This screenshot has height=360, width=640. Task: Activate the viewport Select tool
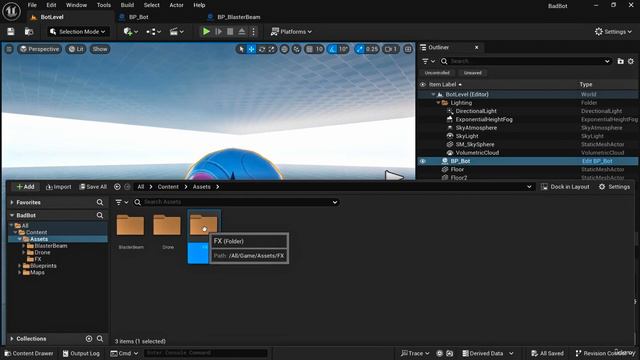click(241, 49)
